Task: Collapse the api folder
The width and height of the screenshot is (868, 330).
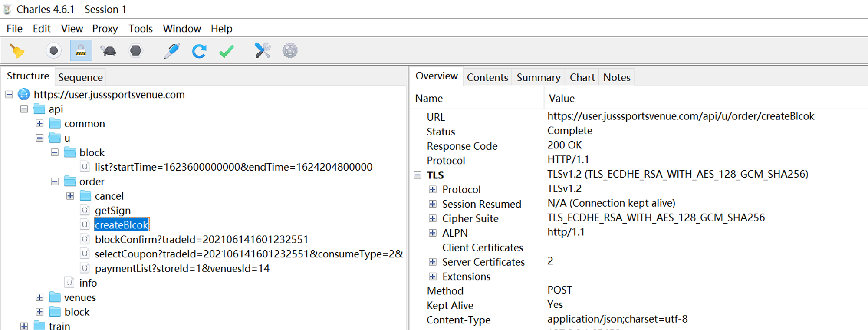Action: click(24, 109)
